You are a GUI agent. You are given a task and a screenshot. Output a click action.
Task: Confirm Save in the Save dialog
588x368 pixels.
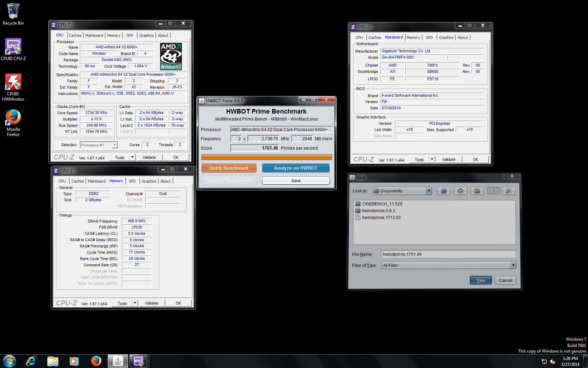click(481, 280)
